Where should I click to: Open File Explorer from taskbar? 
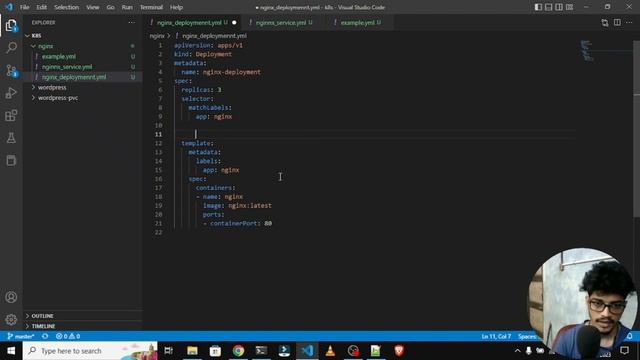192,351
